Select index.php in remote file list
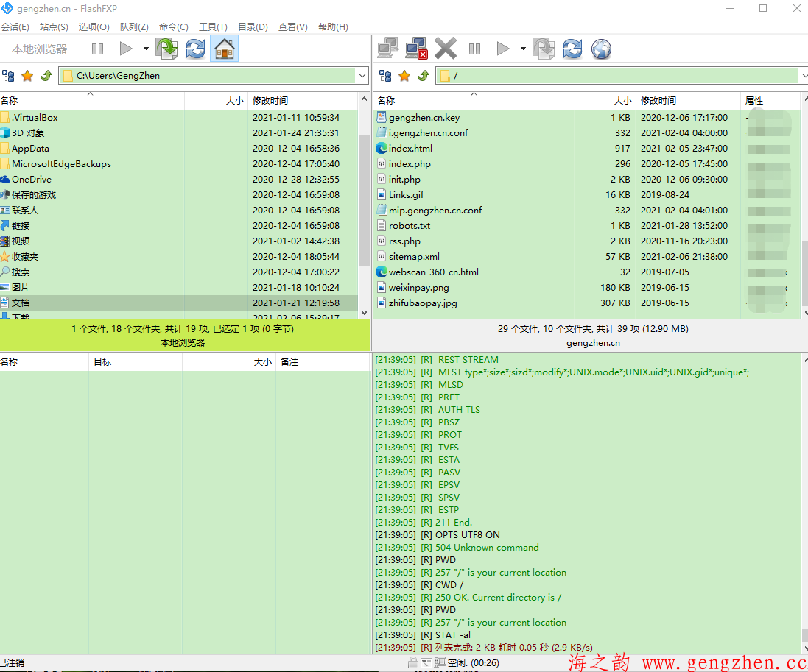 pyautogui.click(x=410, y=164)
